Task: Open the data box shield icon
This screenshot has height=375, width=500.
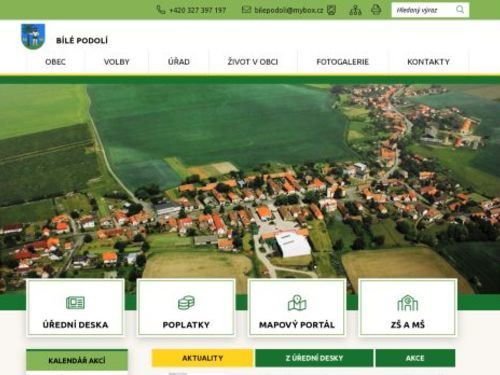Action: pos(331,10)
